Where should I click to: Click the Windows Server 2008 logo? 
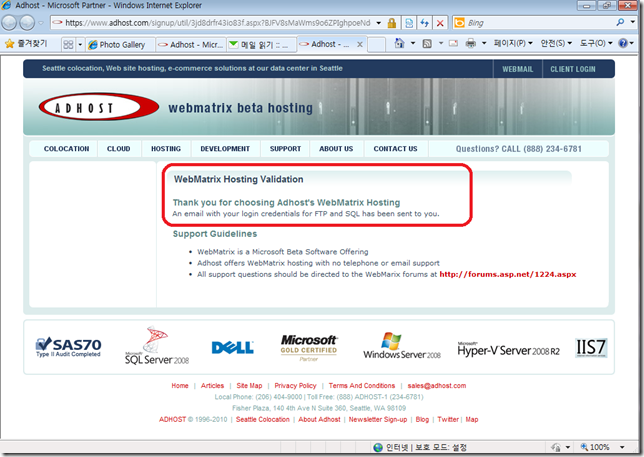402,346
